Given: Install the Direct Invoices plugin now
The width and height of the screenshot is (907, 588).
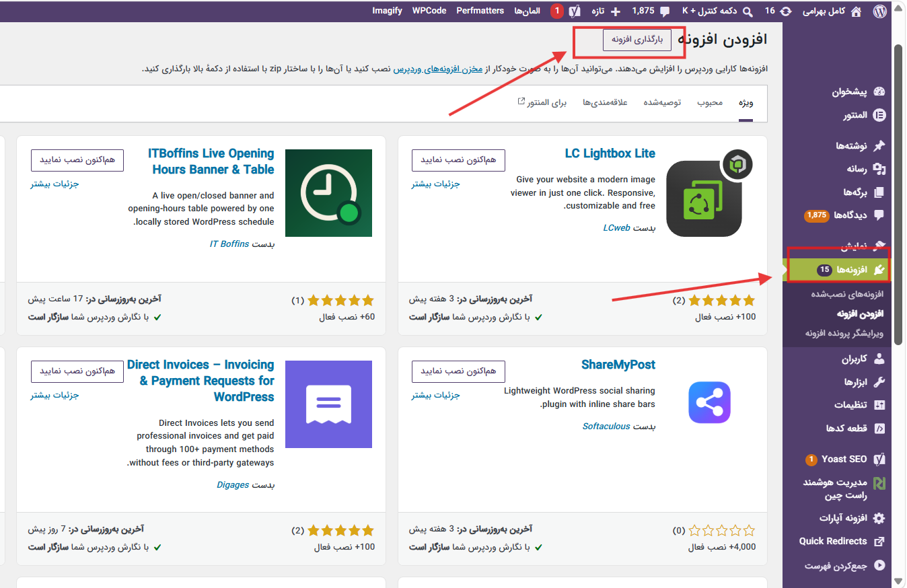Looking at the screenshot, I should pos(77,371).
